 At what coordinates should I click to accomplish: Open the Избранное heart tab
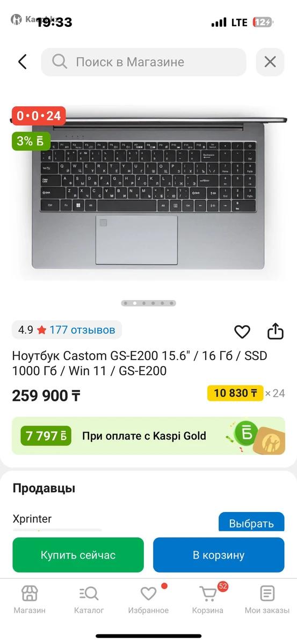tap(148, 599)
